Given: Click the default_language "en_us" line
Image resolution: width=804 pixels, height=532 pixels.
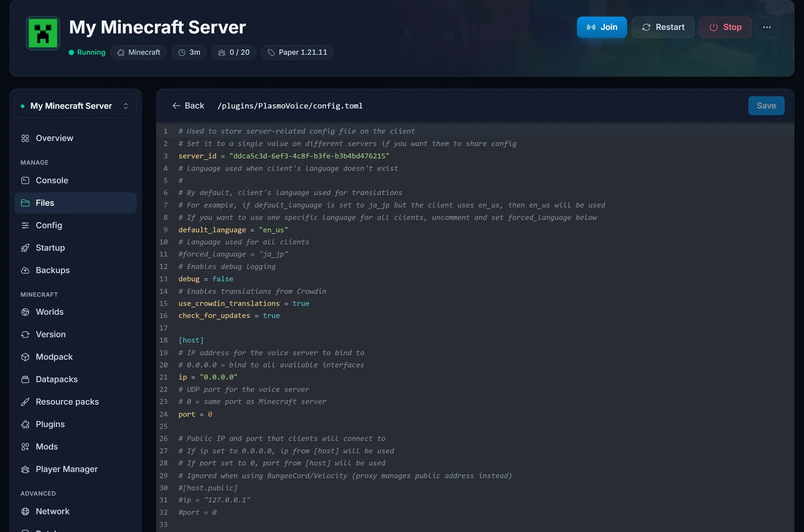Looking at the screenshot, I should tap(233, 230).
